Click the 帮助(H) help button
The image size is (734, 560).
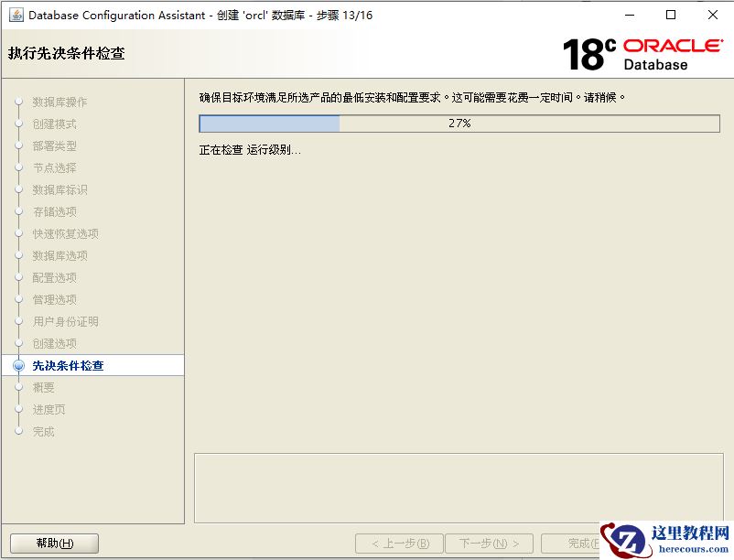[54, 544]
